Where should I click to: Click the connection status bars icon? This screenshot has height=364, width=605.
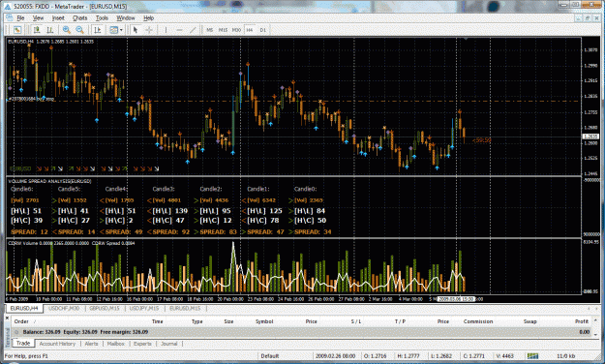(532, 355)
